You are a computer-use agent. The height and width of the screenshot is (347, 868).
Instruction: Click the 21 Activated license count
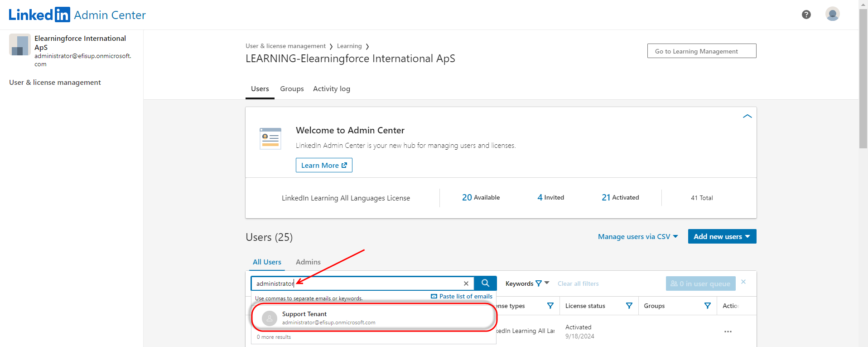pyautogui.click(x=620, y=197)
